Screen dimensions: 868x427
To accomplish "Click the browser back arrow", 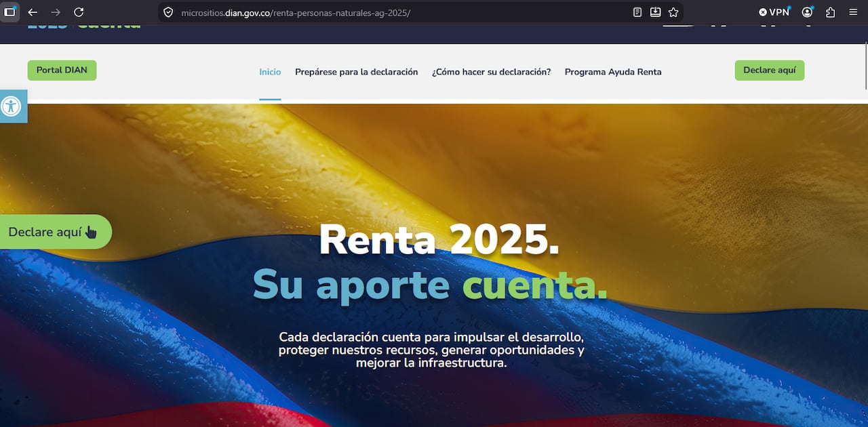I will [x=33, y=12].
